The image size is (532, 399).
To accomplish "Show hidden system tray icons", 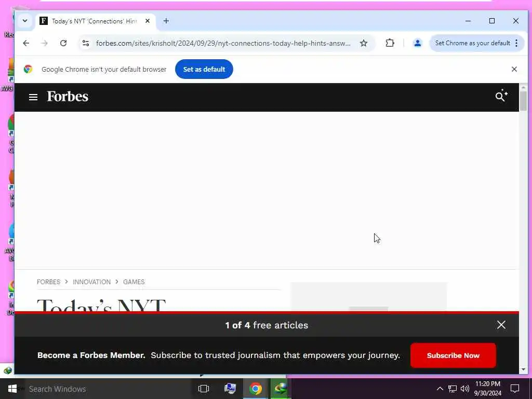I will (440, 389).
